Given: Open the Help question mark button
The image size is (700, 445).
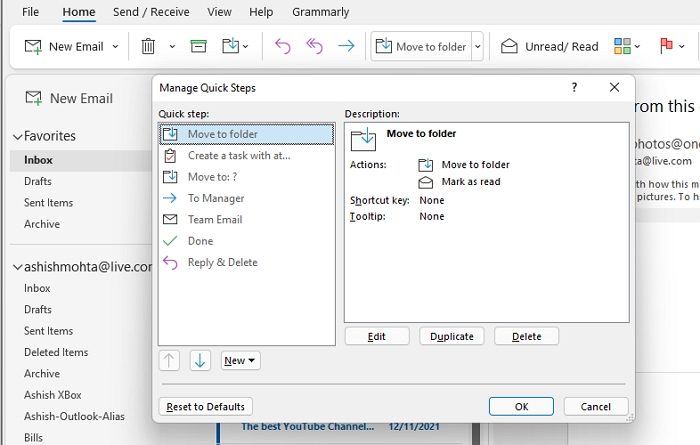Looking at the screenshot, I should point(574,88).
